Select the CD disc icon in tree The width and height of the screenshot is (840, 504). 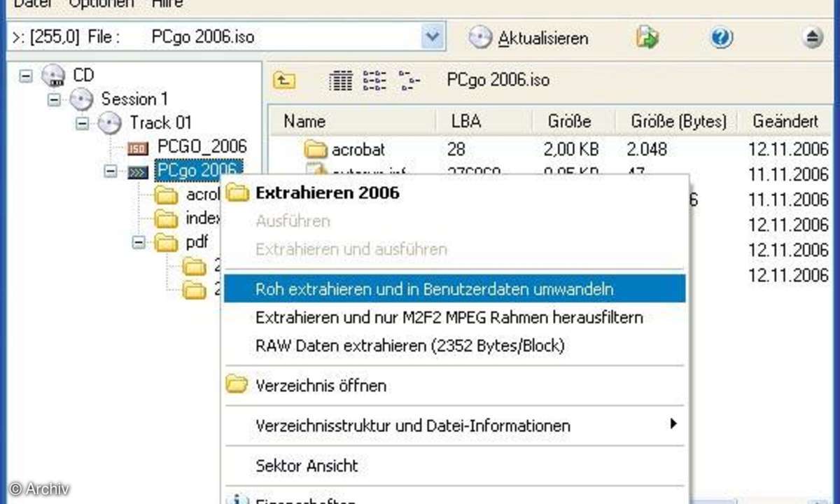[x=52, y=75]
